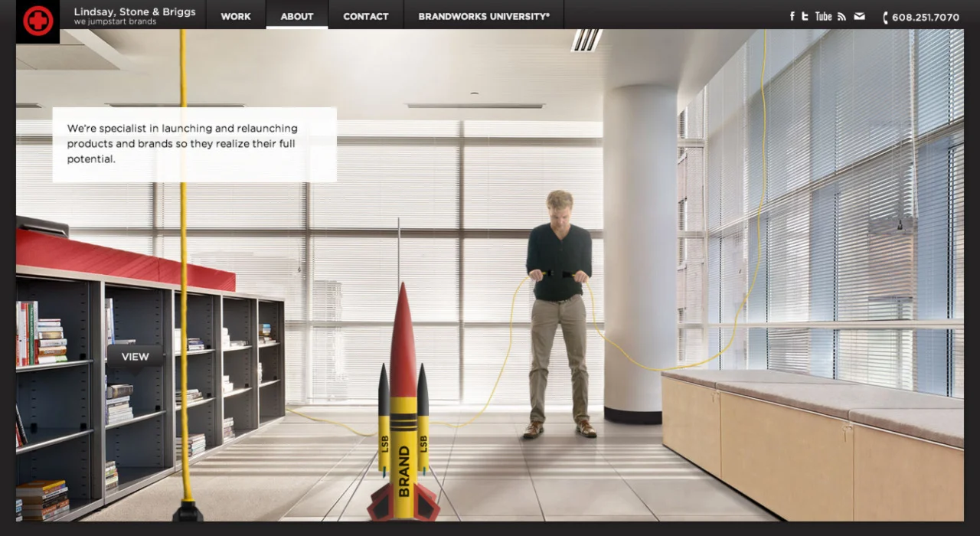980x536 pixels.
Task: Visit the Twitter profile icon
Action: click(x=805, y=16)
